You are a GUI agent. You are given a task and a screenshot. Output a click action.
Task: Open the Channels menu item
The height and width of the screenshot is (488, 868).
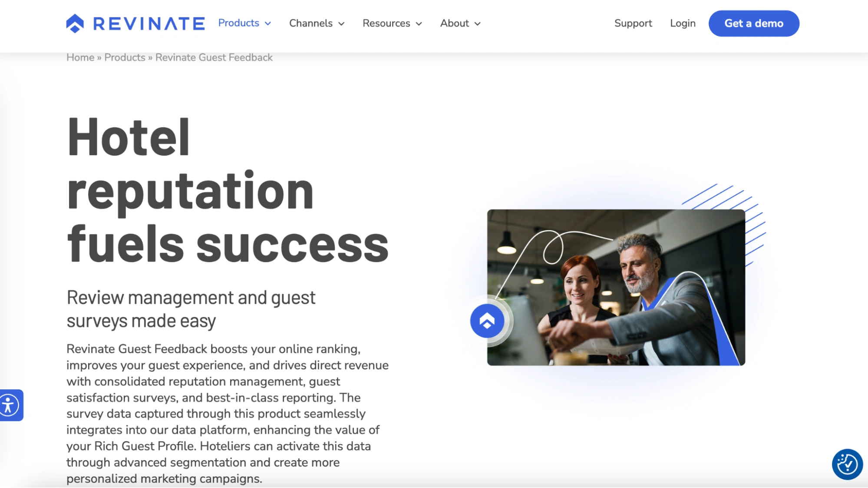(x=311, y=23)
